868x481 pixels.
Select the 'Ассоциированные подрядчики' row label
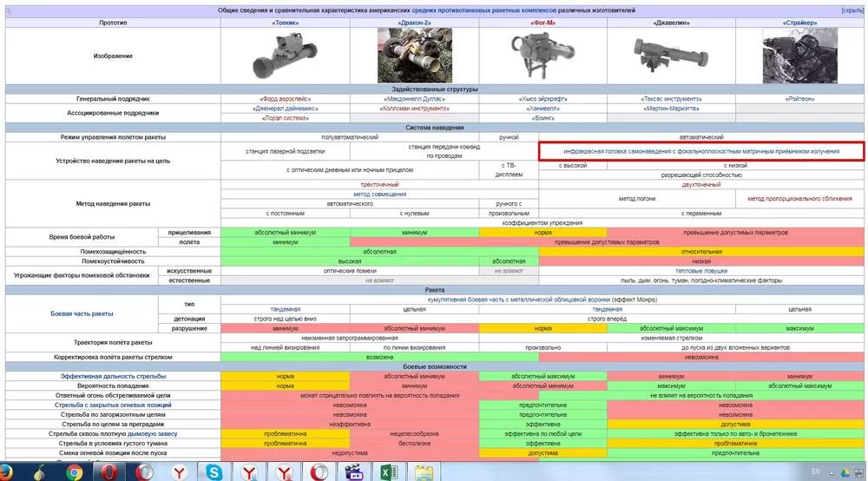tap(113, 113)
